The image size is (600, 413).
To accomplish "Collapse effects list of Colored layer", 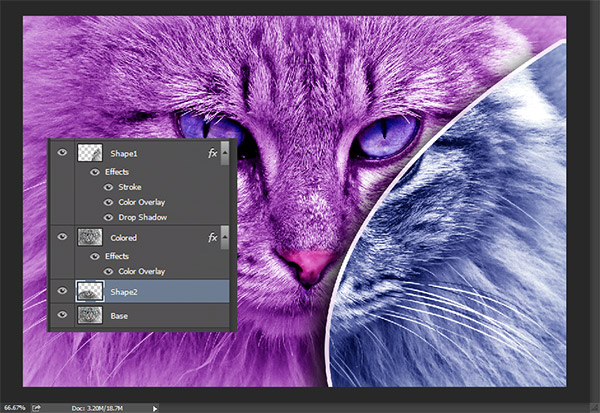I will click(x=226, y=238).
